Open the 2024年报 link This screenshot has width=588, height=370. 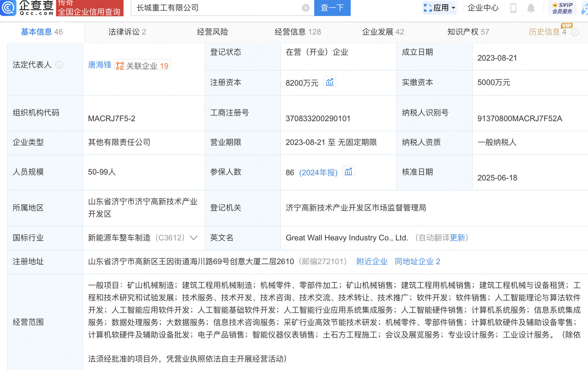[x=318, y=172]
